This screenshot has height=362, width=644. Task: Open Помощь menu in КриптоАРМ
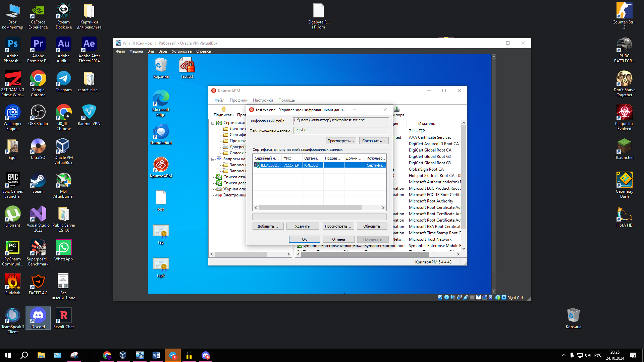coord(286,100)
